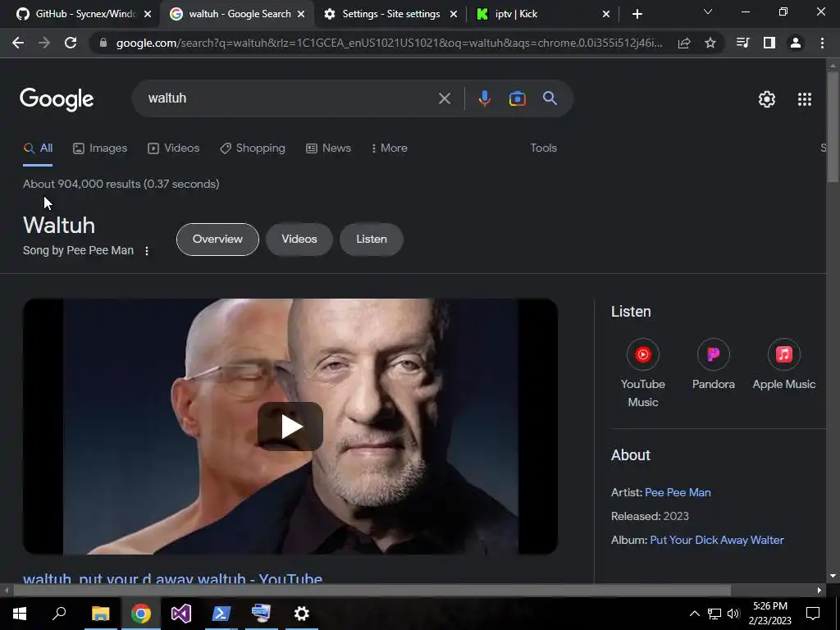The width and height of the screenshot is (840, 630).
Task: Open the Chrome profile icon
Action: [796, 43]
